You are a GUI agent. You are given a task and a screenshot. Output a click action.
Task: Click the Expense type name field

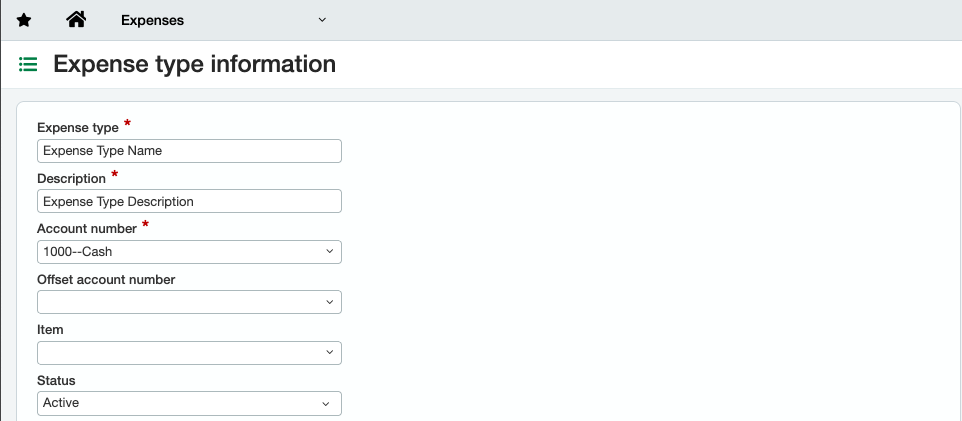coord(189,151)
